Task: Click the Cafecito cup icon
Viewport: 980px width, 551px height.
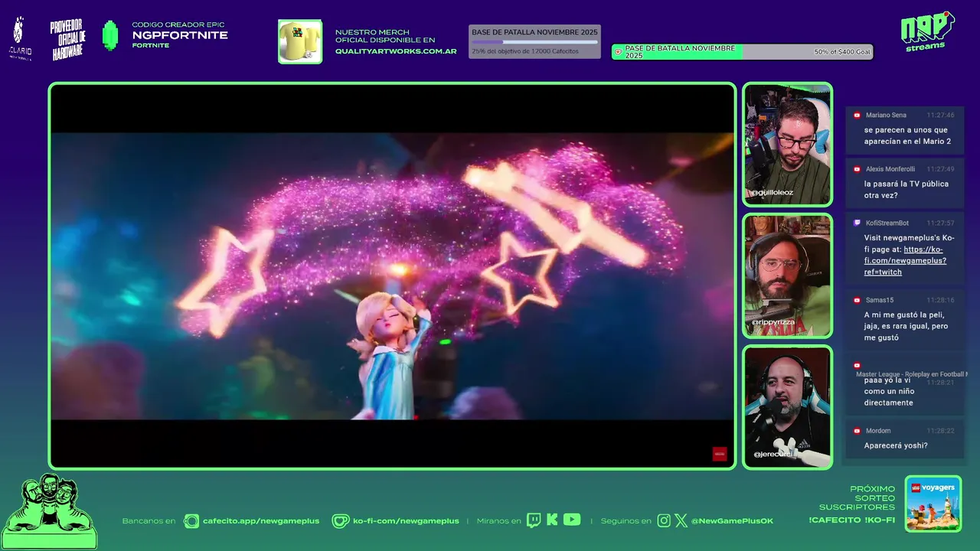Action: 191,521
